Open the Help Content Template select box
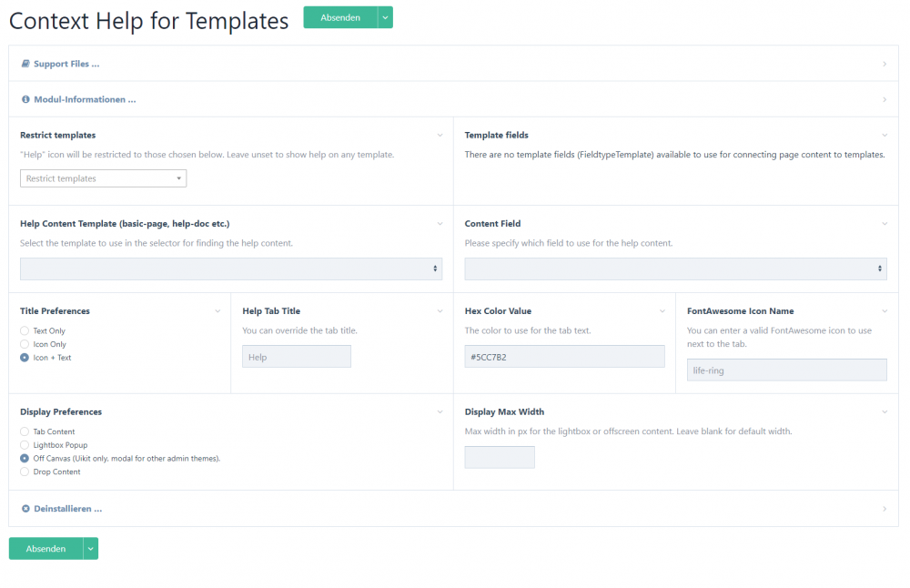Image resolution: width=910 pixels, height=588 pixels. coord(231,269)
